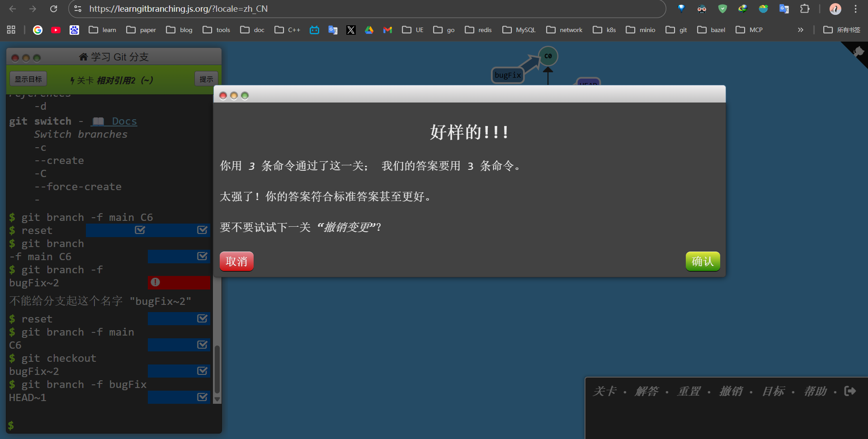Open the apps grid icon in bookmarks bar
The width and height of the screenshot is (868, 439).
tap(11, 30)
